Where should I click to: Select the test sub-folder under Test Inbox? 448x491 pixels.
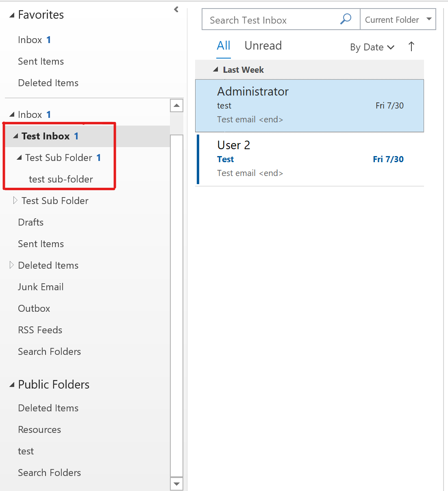click(61, 179)
